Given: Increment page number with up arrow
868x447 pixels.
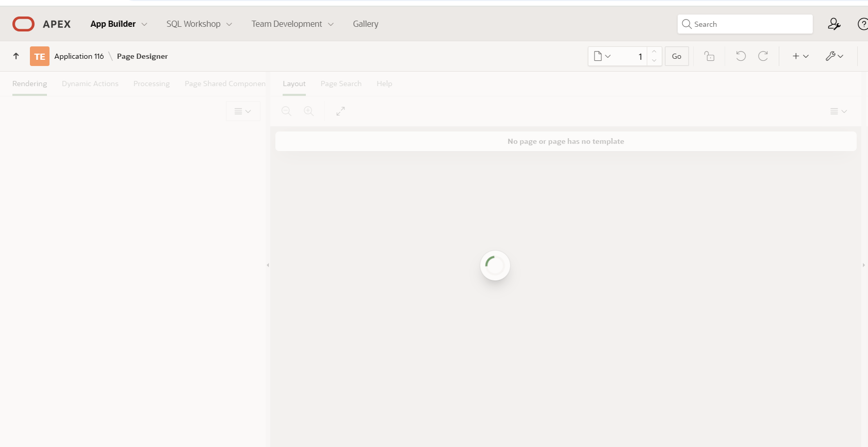Looking at the screenshot, I should (x=654, y=52).
